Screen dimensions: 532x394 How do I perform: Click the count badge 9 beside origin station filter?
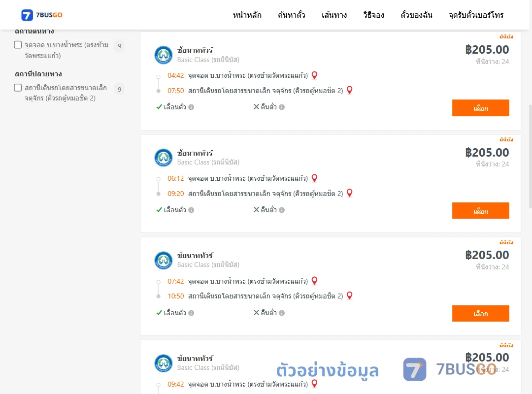click(119, 46)
